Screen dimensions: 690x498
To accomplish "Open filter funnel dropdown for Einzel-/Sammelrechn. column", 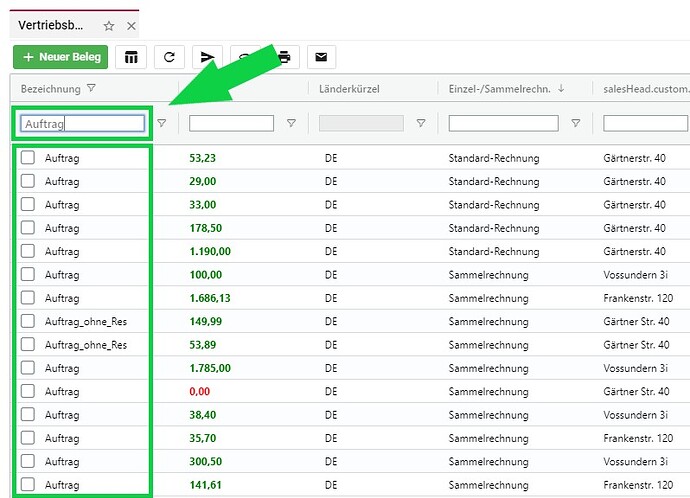I will [x=575, y=123].
